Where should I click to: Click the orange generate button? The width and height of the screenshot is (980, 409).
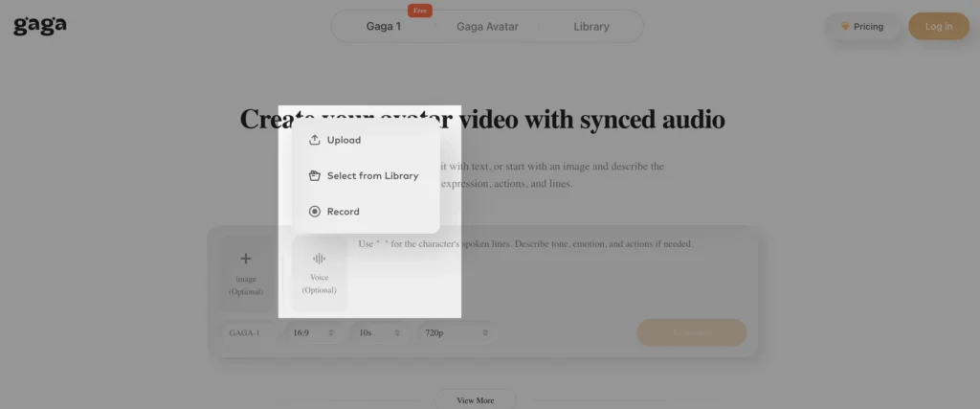pos(692,332)
